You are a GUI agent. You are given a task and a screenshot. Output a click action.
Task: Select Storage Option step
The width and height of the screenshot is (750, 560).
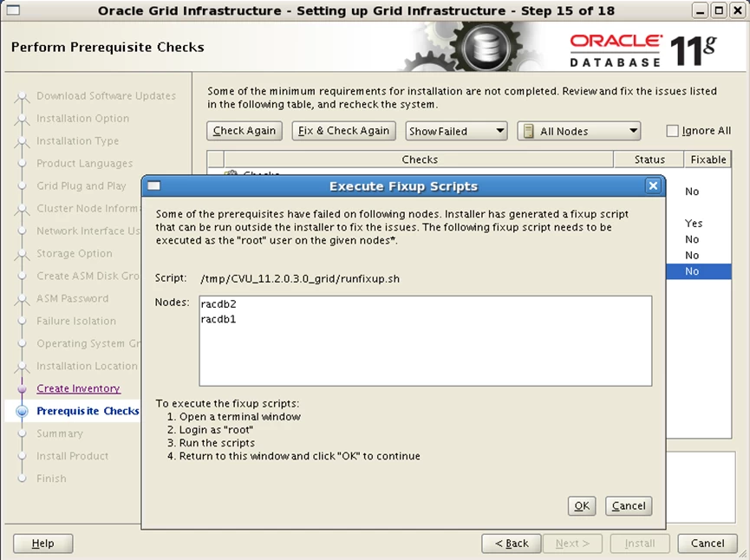[75, 253]
